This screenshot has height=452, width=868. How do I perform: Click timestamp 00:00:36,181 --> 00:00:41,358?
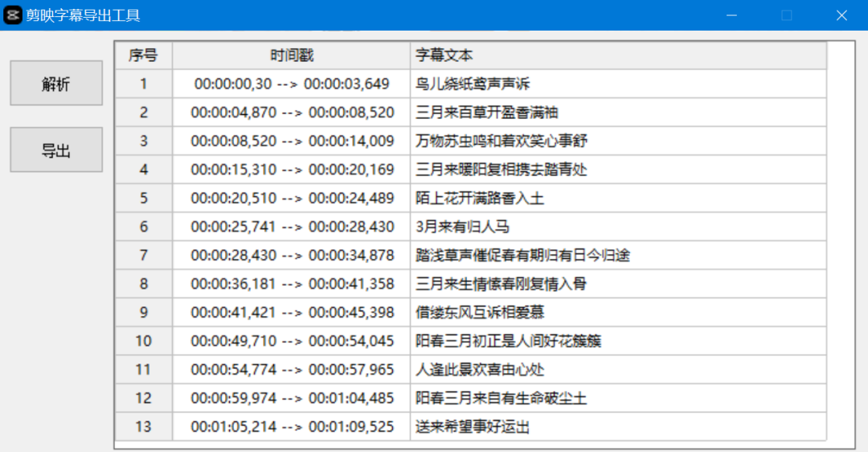click(293, 284)
